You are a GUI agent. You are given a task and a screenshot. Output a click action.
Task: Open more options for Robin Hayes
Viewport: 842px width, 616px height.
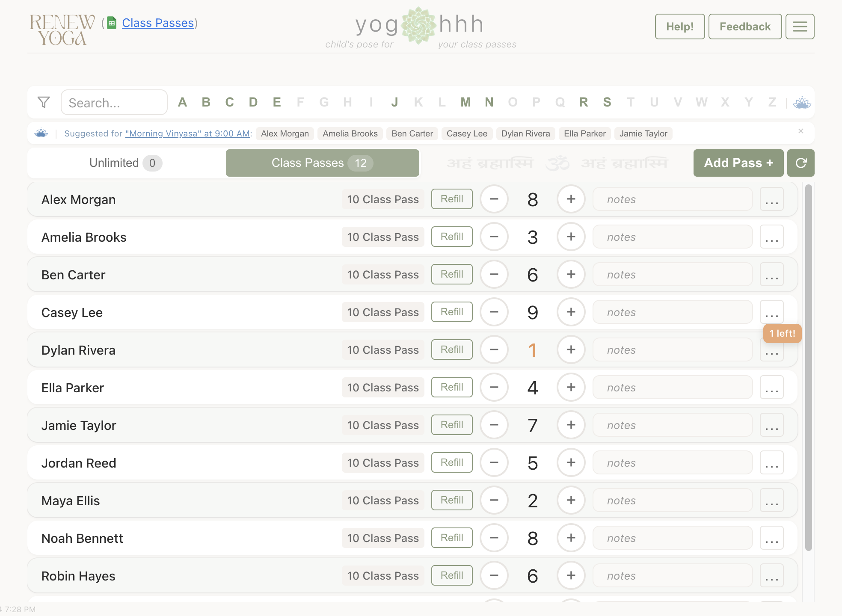pyautogui.click(x=772, y=576)
